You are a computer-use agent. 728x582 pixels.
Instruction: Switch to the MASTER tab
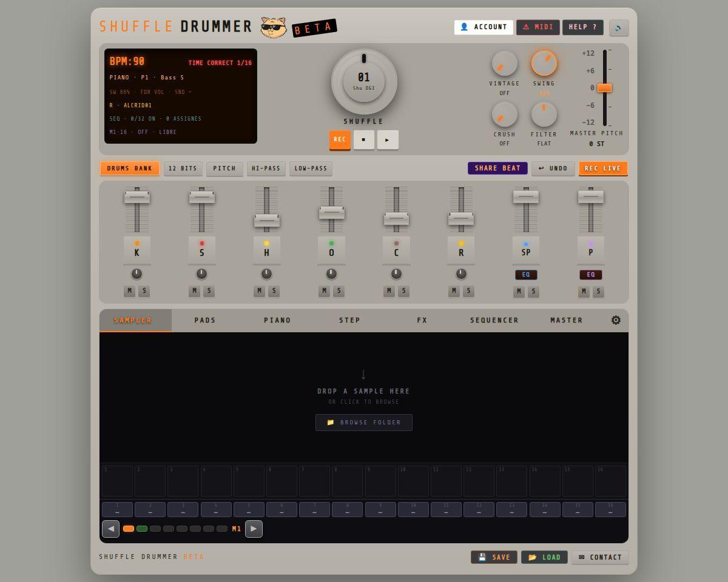click(x=567, y=320)
